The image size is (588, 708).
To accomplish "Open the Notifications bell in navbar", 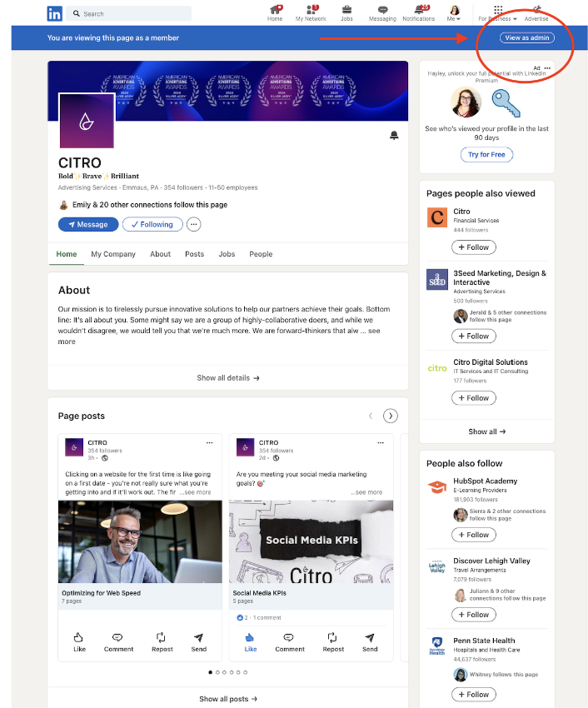I will [x=419, y=13].
